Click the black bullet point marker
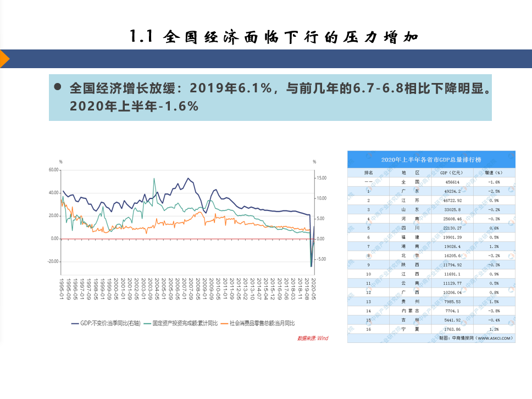Viewport: 532px width, 399px height. click(x=57, y=86)
